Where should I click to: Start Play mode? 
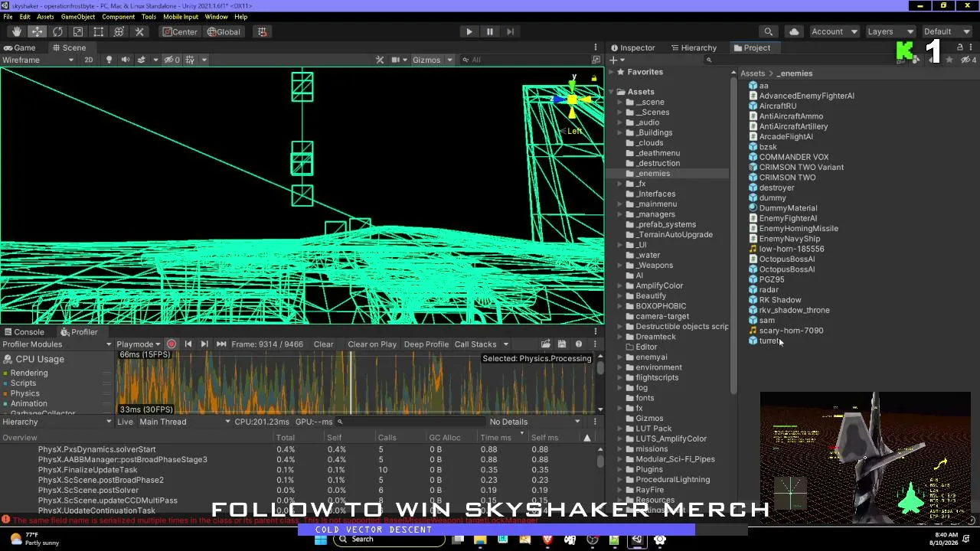[469, 31]
